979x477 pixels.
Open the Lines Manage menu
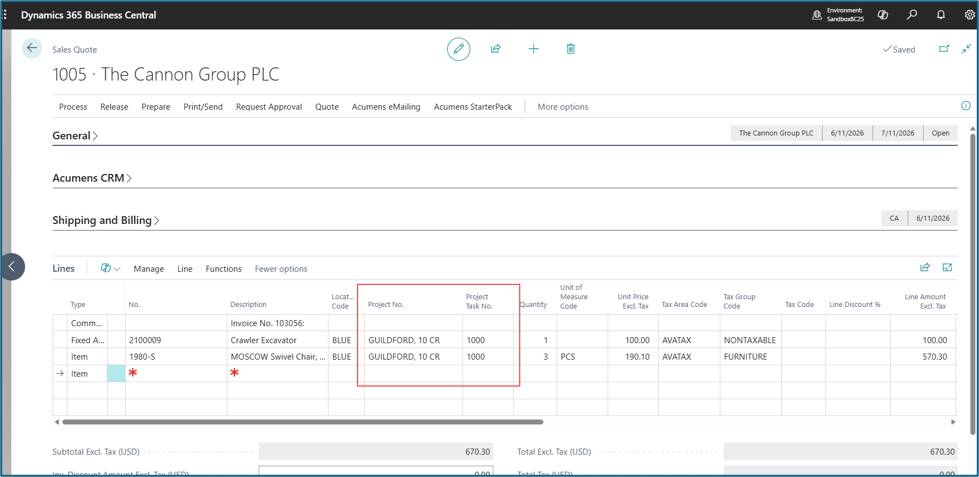coord(149,268)
